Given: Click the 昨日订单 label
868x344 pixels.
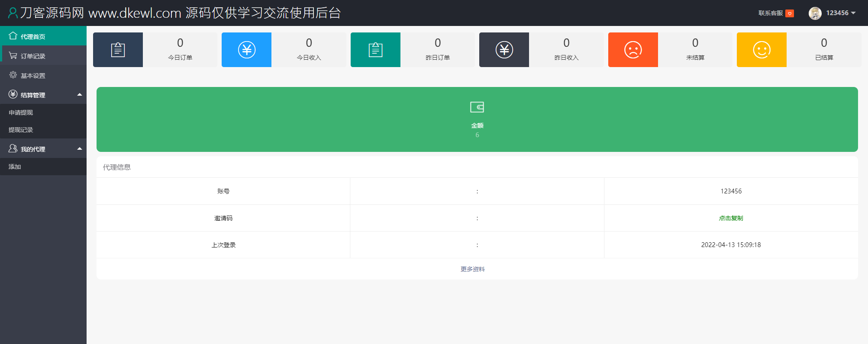Looking at the screenshot, I should 438,58.
